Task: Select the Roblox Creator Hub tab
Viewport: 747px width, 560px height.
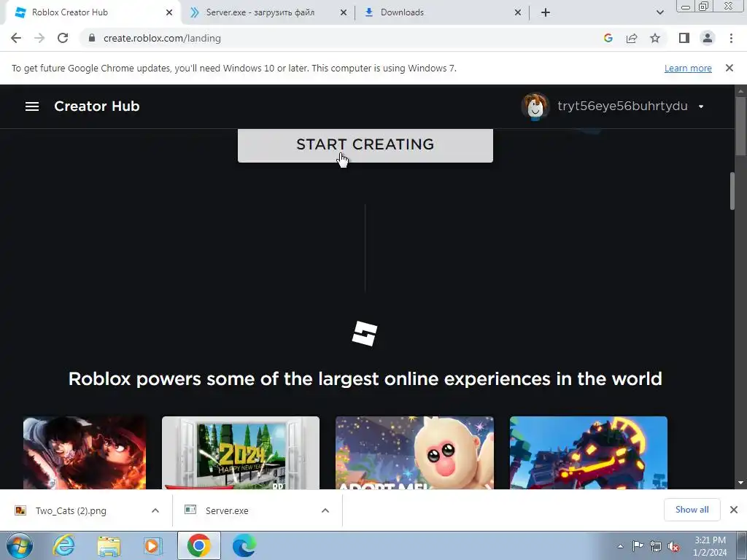Action: (x=90, y=12)
